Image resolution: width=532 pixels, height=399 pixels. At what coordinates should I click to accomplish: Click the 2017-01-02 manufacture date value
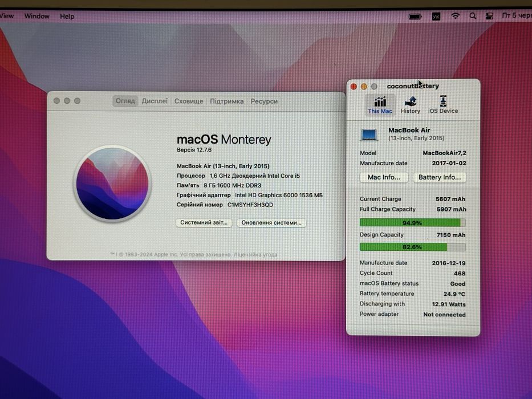point(449,163)
